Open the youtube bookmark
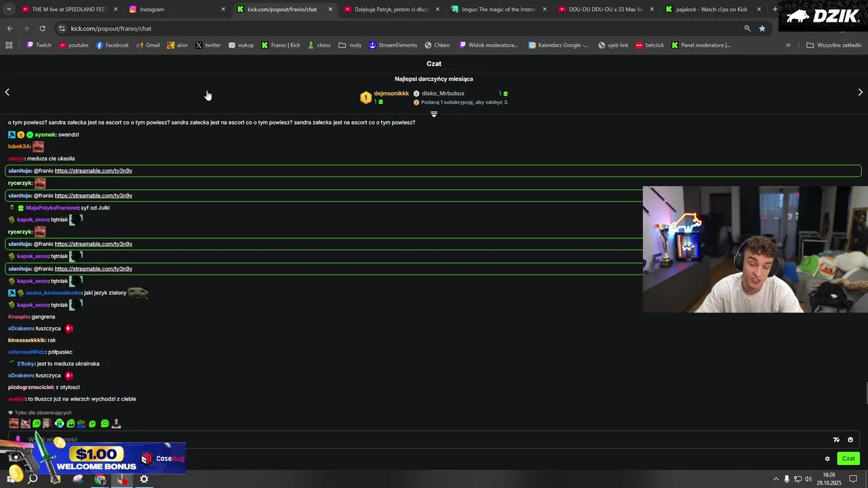The width and height of the screenshot is (868, 488). click(73, 45)
